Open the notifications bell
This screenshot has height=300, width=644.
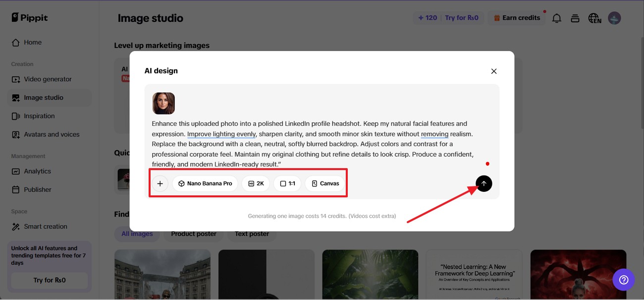(557, 18)
